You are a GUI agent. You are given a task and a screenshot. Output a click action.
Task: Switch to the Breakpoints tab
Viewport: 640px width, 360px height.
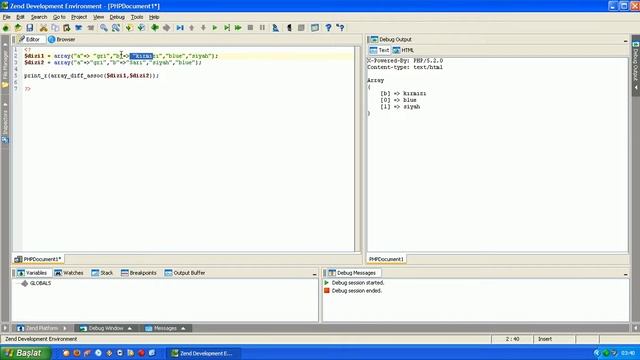click(x=139, y=273)
